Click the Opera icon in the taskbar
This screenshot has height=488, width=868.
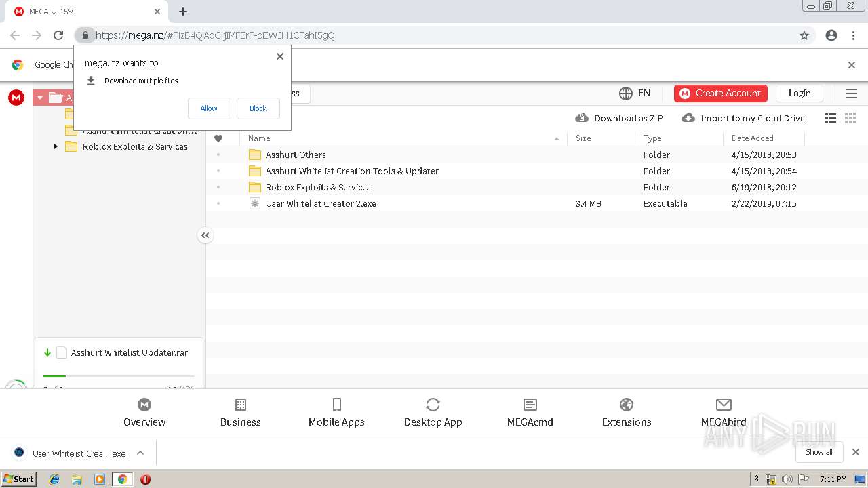[x=145, y=479]
